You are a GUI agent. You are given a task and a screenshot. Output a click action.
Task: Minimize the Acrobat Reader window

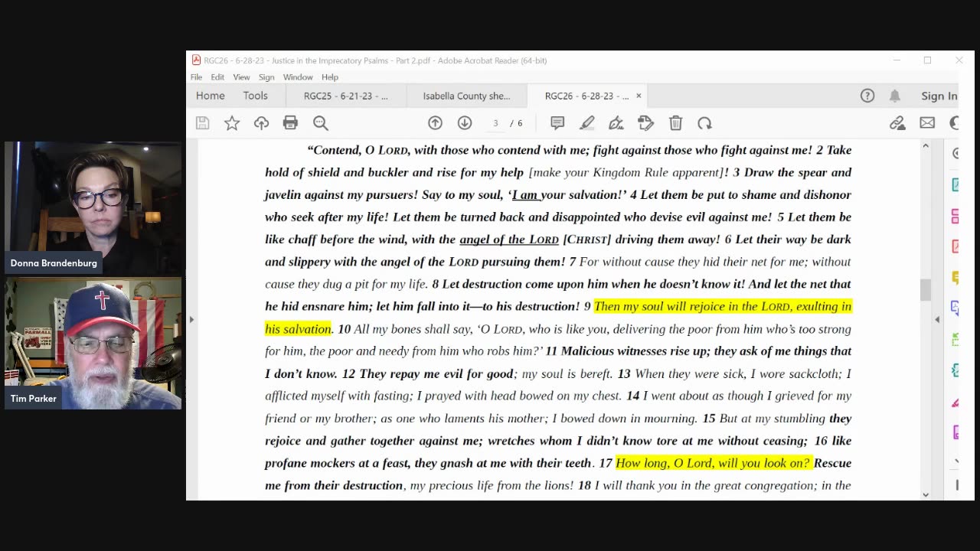[897, 60]
